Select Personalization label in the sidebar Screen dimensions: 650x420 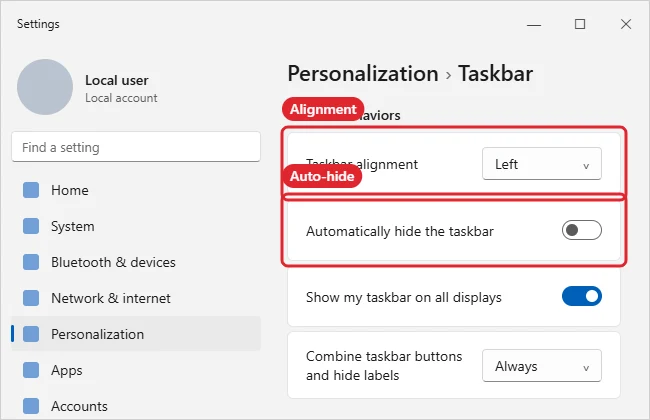coord(97,334)
